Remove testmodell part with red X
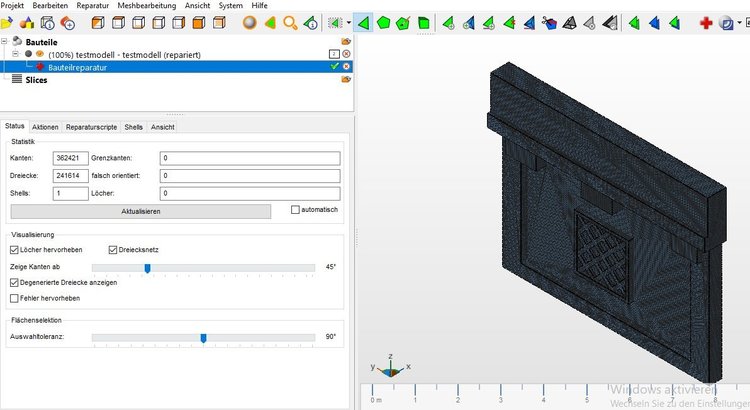 (346, 54)
